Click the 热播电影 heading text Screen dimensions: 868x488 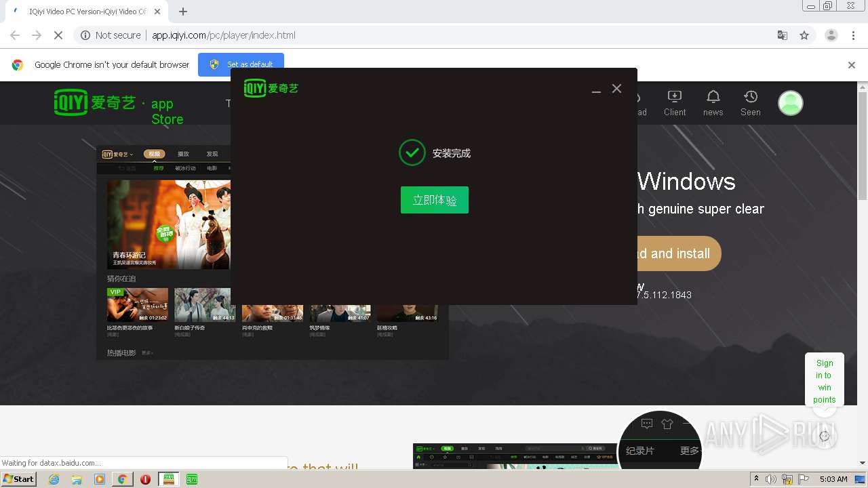point(121,352)
